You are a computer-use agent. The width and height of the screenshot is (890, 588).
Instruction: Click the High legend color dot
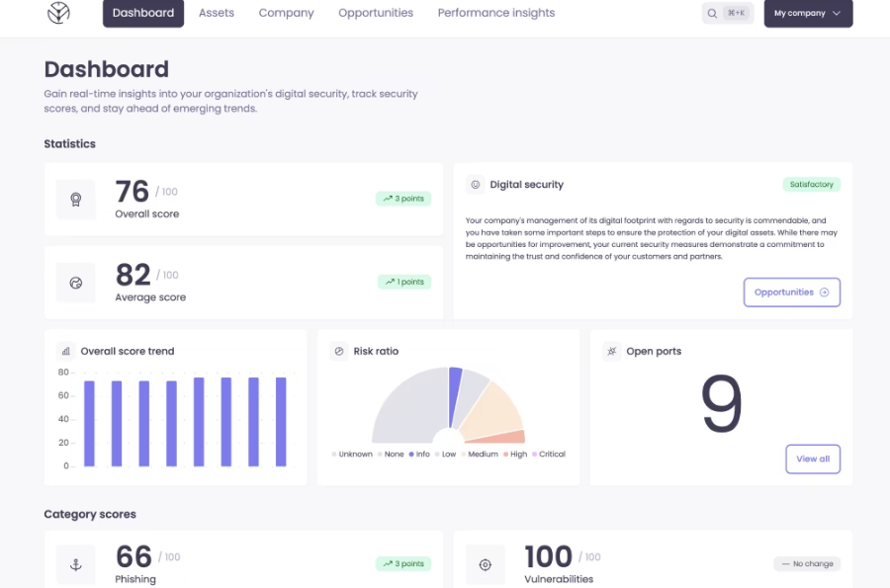tap(505, 455)
